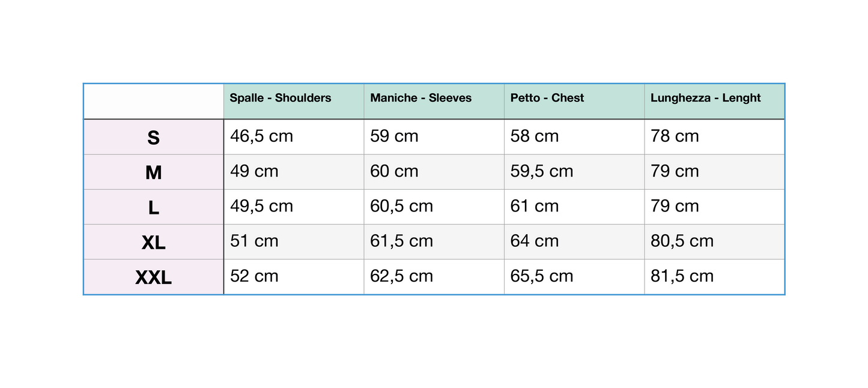The image size is (868, 388).
Task: Click the 60,5 cm sleeves cell
Action: click(401, 206)
